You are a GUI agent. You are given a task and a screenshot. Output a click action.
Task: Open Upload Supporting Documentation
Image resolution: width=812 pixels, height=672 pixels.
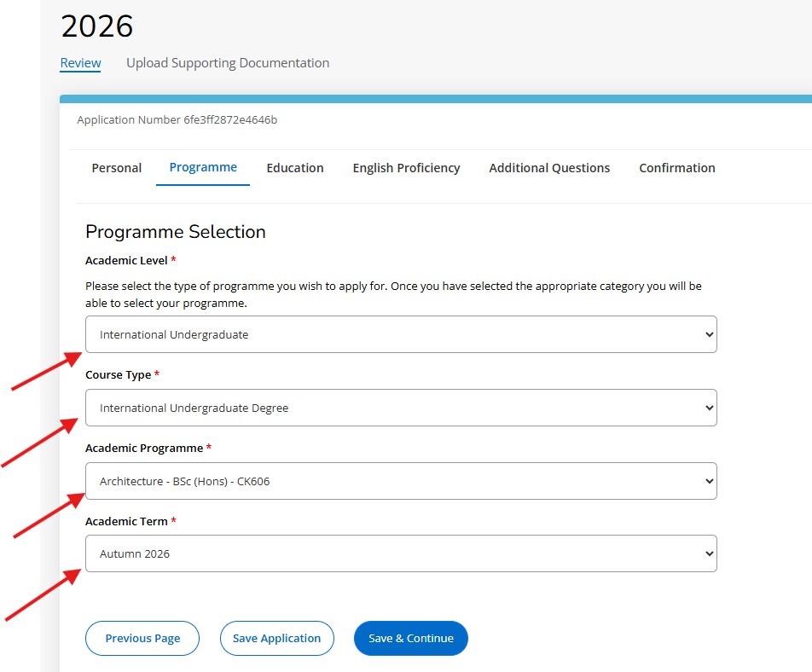pyautogui.click(x=228, y=62)
